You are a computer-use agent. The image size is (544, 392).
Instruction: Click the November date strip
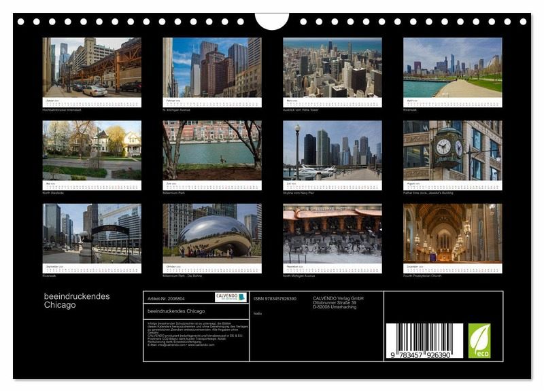(x=333, y=268)
